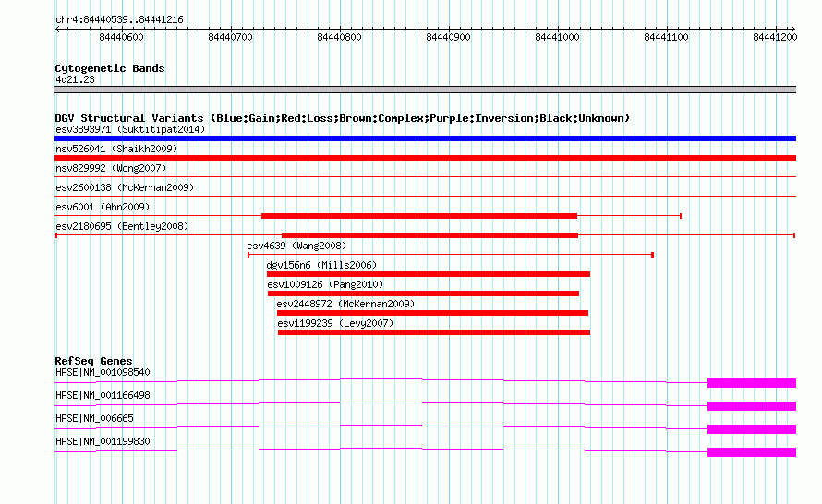
Task: Click the red bar under esv1009126
Action: [424, 294]
